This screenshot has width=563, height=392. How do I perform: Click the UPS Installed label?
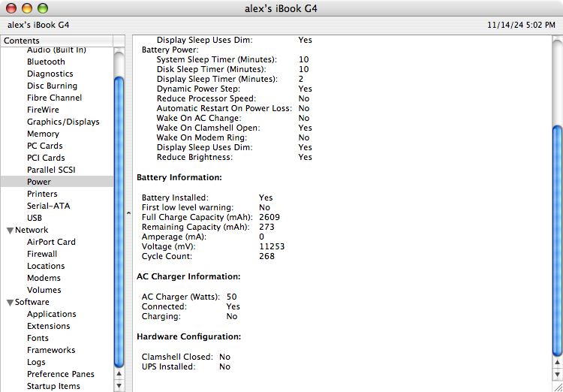tap(168, 366)
